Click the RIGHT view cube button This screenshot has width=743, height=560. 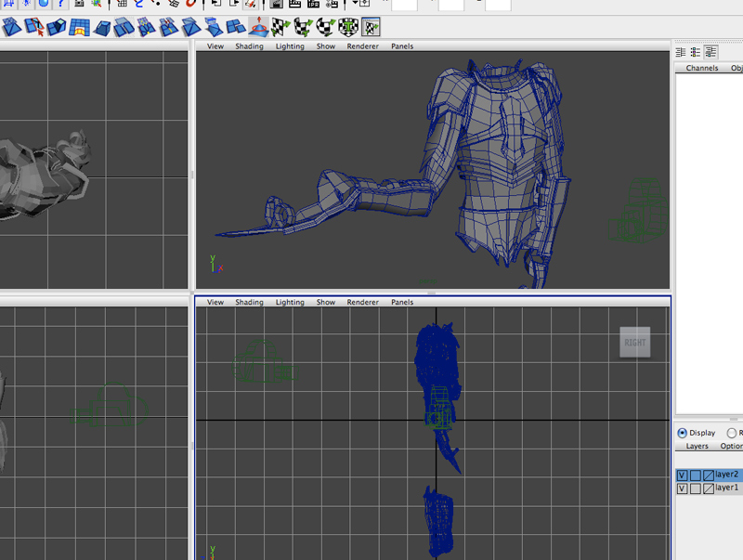point(635,342)
